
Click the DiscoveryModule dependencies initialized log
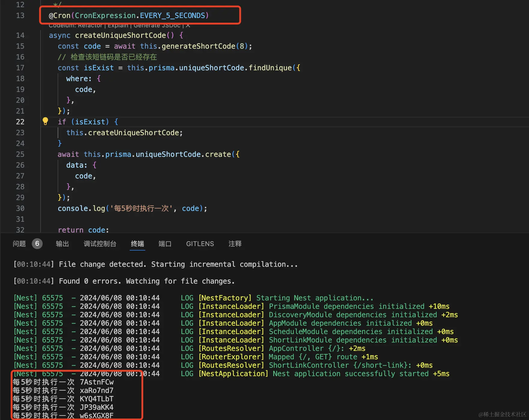(353, 315)
